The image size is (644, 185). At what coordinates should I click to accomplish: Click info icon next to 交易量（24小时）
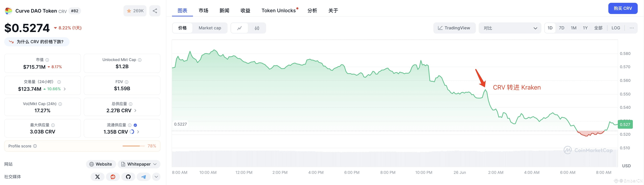[59, 82]
